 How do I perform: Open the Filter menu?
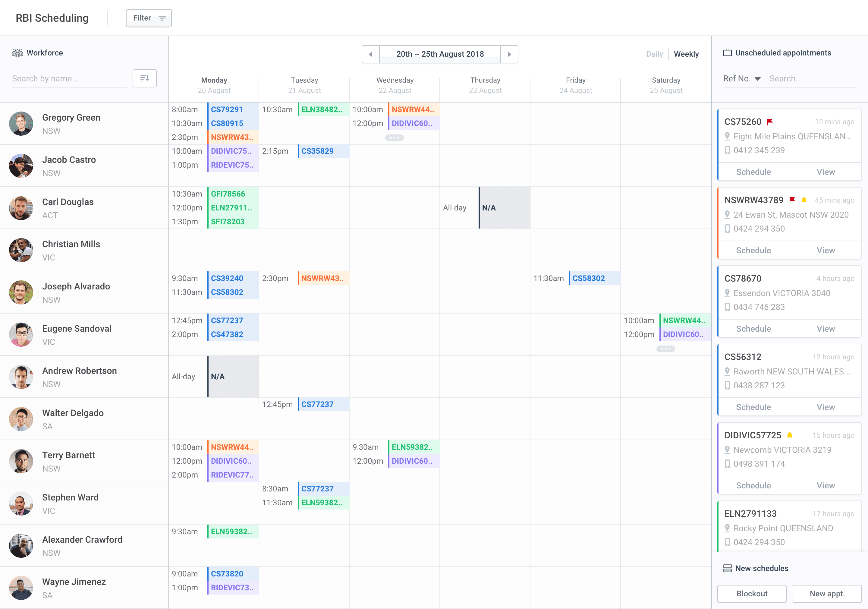point(149,18)
